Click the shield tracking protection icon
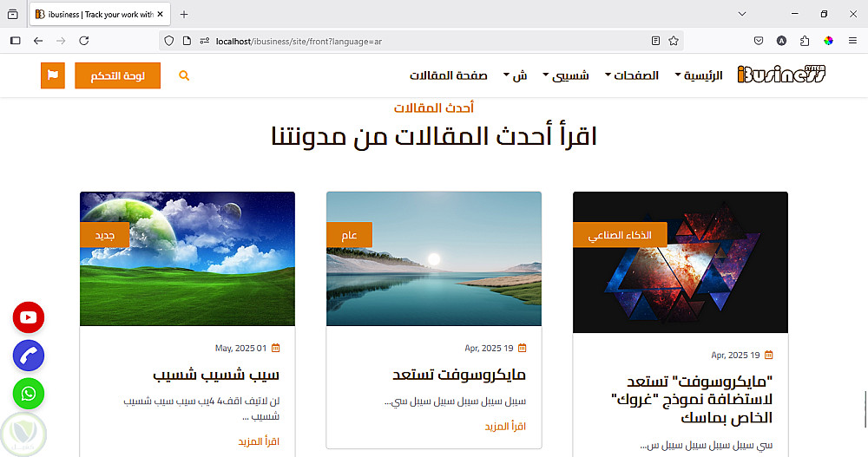868x457 pixels. point(169,41)
